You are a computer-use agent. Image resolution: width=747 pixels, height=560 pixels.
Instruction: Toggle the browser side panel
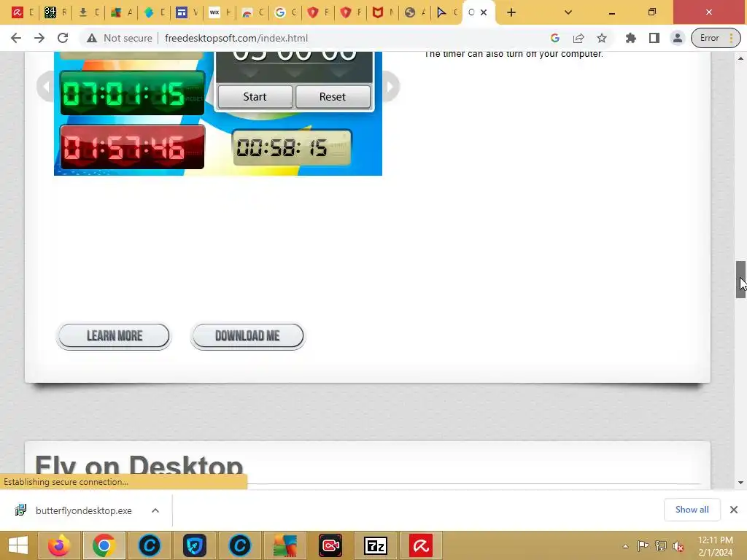(654, 38)
